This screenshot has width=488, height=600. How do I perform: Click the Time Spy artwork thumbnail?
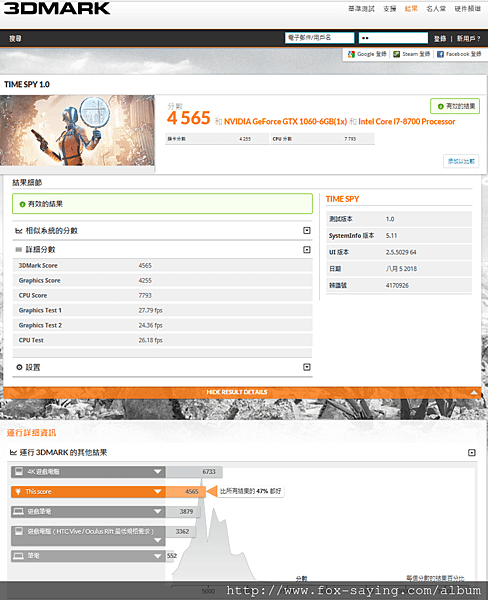click(77, 130)
